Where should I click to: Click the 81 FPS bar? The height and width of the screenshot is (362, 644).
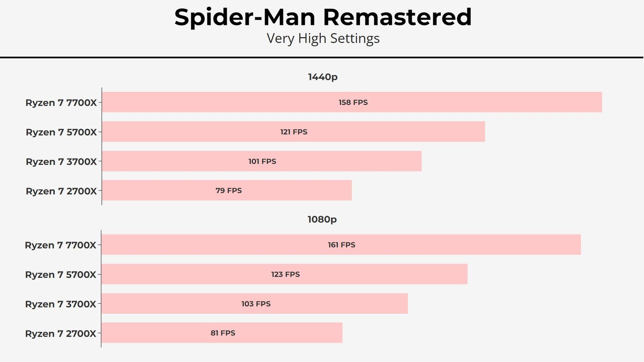tap(222, 333)
